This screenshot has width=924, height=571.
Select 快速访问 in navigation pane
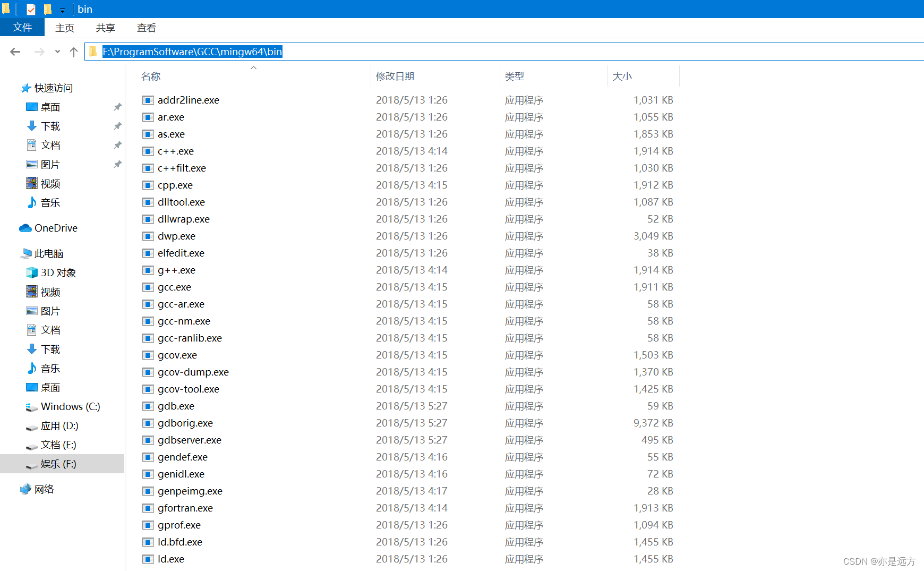tap(47, 88)
